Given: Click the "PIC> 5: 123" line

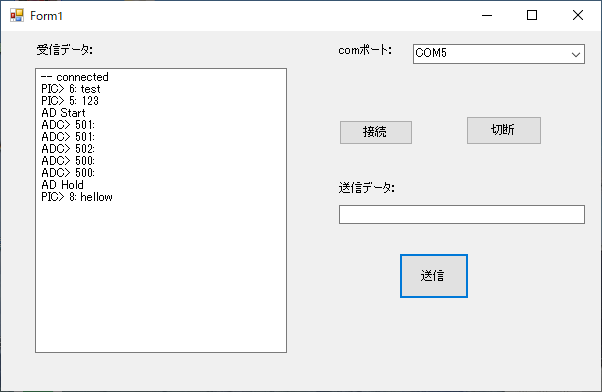Looking at the screenshot, I should tap(70, 101).
